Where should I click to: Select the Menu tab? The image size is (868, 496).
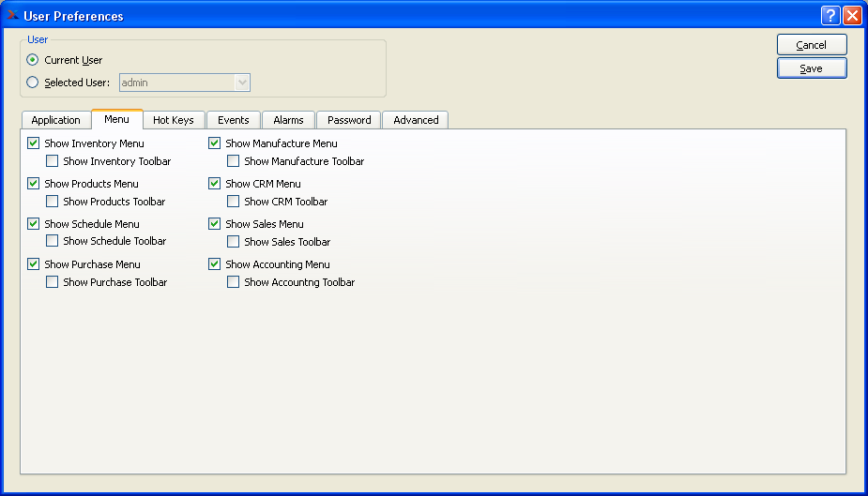pos(116,119)
